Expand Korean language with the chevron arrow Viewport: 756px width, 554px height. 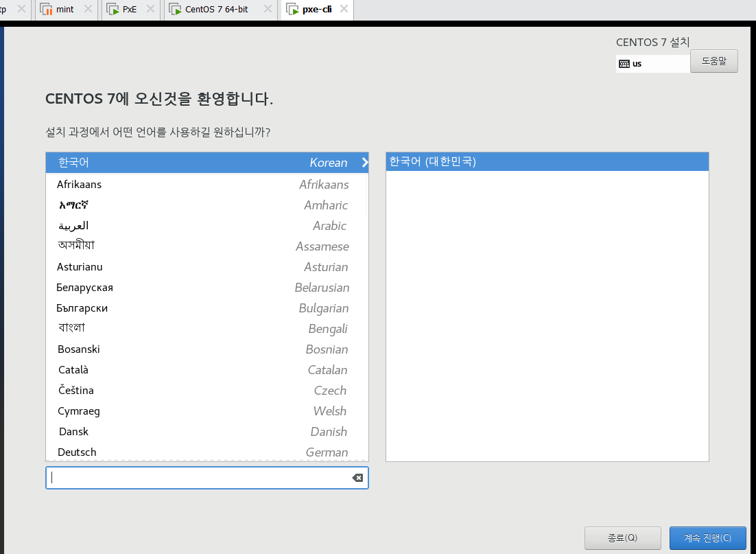[x=365, y=163]
